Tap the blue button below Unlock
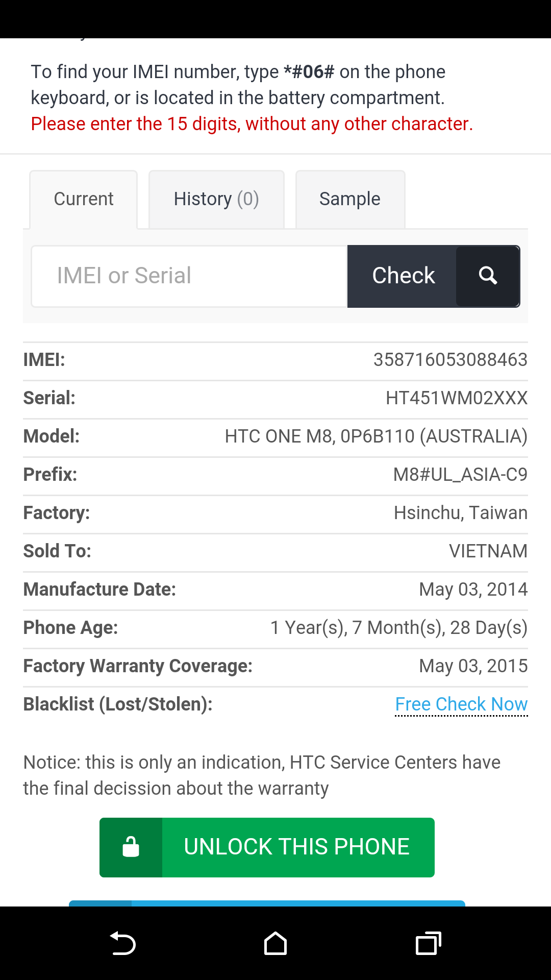Screen dimensions: 551x980 [x=267, y=903]
